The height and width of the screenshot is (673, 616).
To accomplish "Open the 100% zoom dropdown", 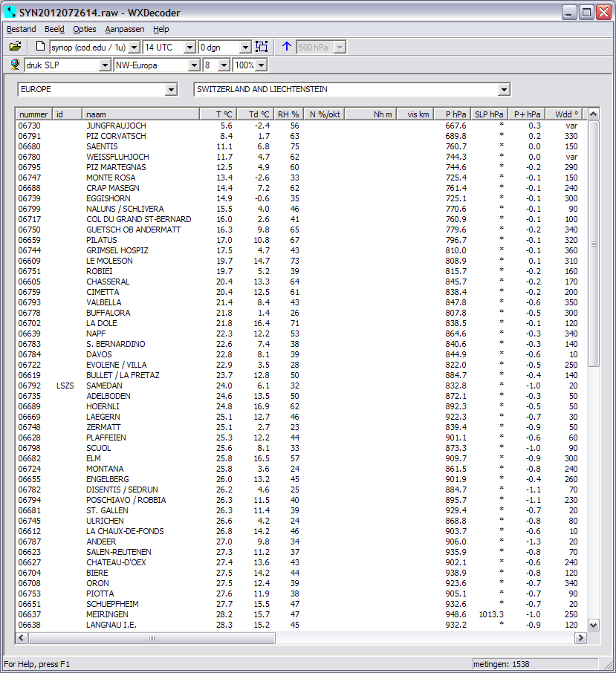I will 262,65.
